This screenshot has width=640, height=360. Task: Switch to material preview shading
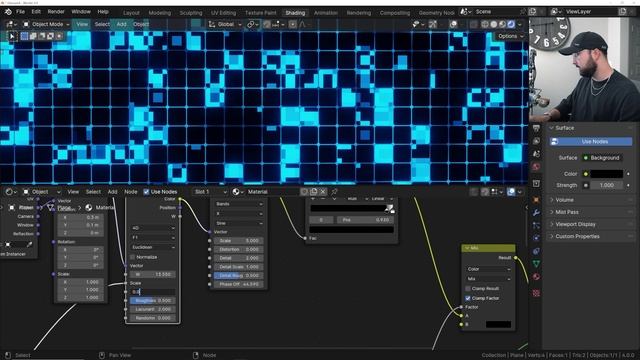pos(502,24)
